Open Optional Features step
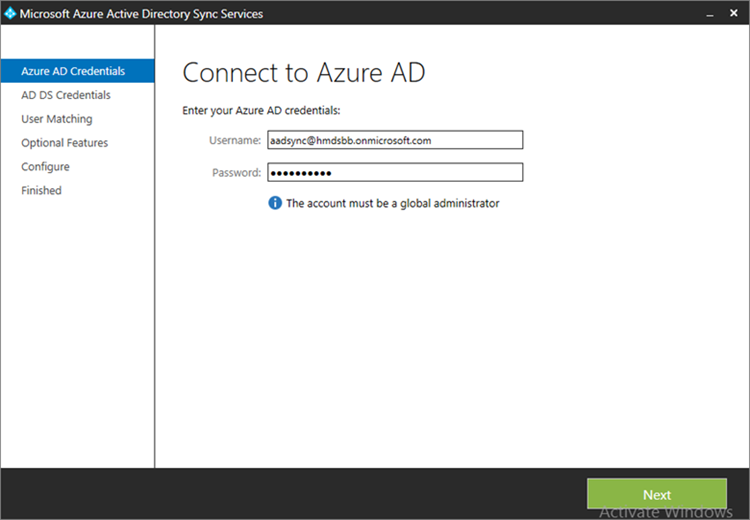Screen dimensions: 750x520 [x=65, y=143]
